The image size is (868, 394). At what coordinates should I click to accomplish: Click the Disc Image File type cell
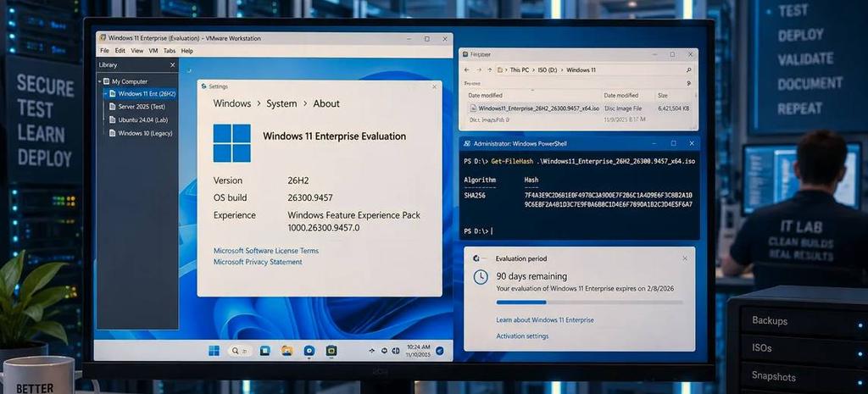(x=623, y=108)
